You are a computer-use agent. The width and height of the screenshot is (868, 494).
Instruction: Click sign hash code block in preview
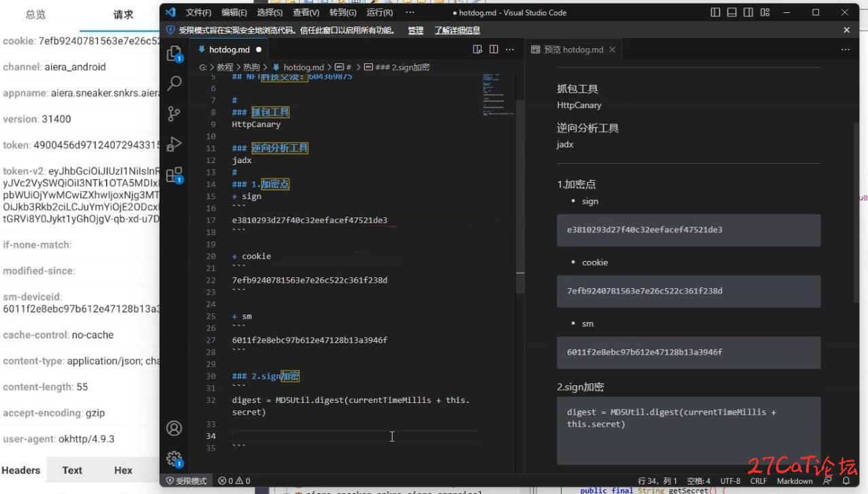689,230
